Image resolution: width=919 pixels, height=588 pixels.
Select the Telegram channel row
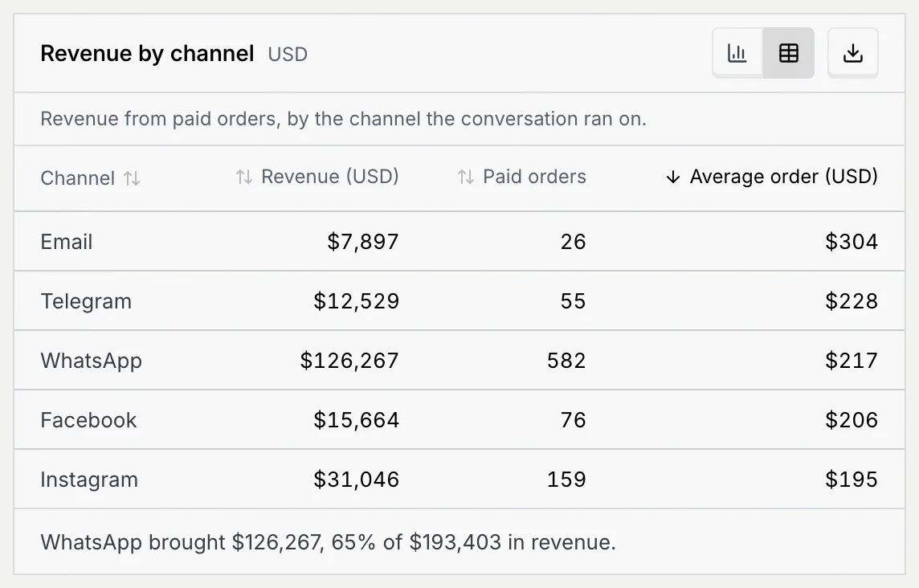pos(459,300)
